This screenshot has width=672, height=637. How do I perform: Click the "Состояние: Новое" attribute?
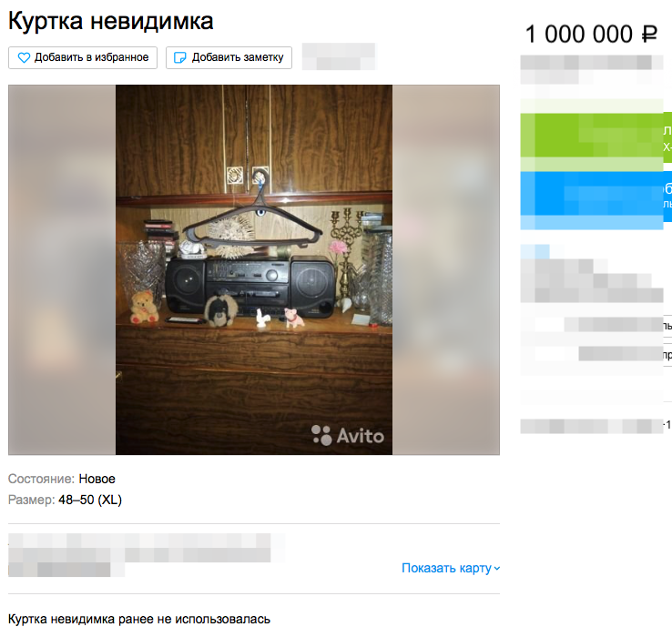(x=62, y=479)
